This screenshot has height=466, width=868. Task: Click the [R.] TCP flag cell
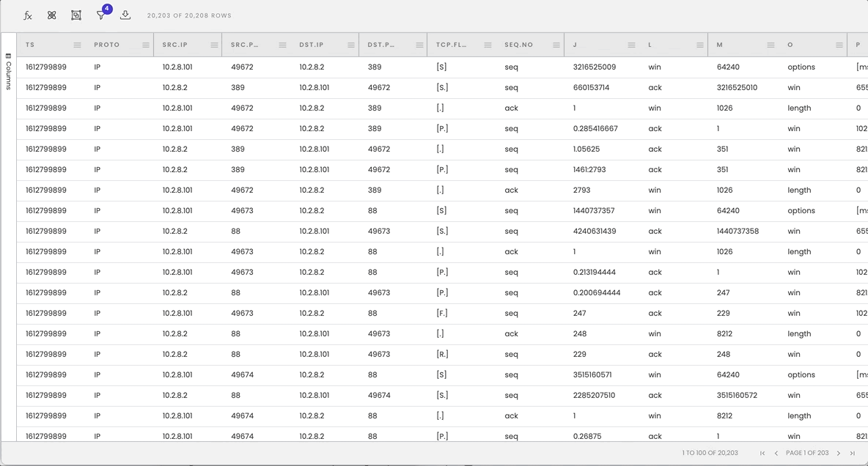pyautogui.click(x=442, y=354)
